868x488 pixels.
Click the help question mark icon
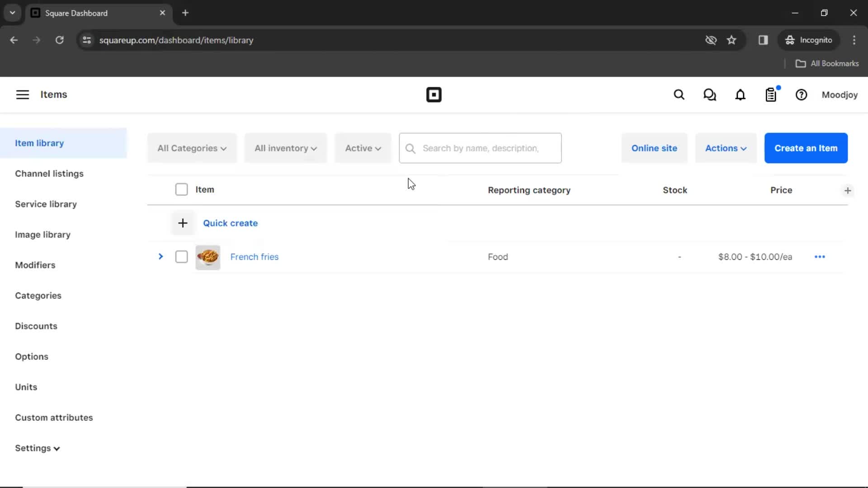pyautogui.click(x=801, y=95)
